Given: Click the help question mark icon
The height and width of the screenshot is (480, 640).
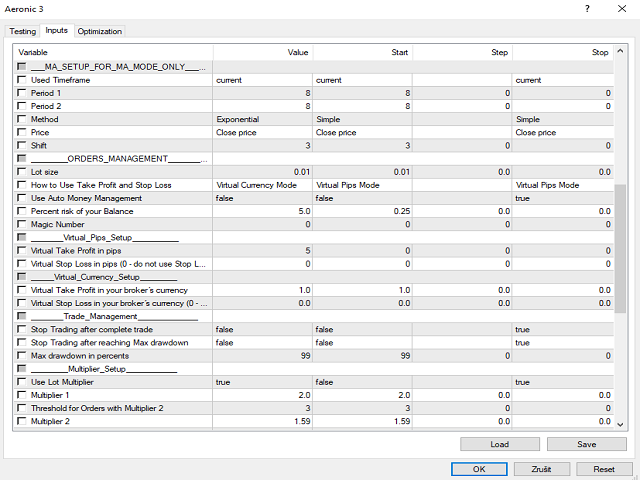Looking at the screenshot, I should [587, 9].
